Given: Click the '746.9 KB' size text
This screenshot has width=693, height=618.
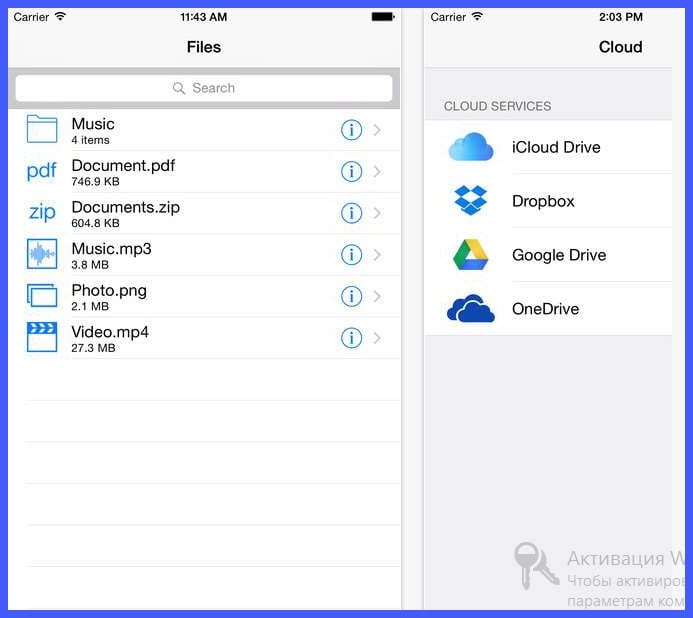Looking at the screenshot, I should [95, 182].
